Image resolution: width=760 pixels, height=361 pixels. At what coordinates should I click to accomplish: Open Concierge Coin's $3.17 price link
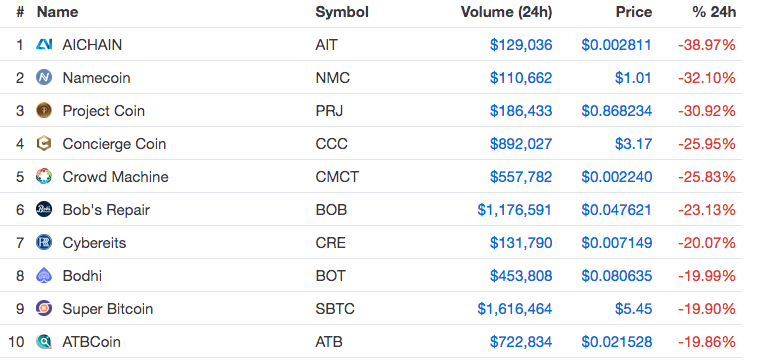coord(633,144)
